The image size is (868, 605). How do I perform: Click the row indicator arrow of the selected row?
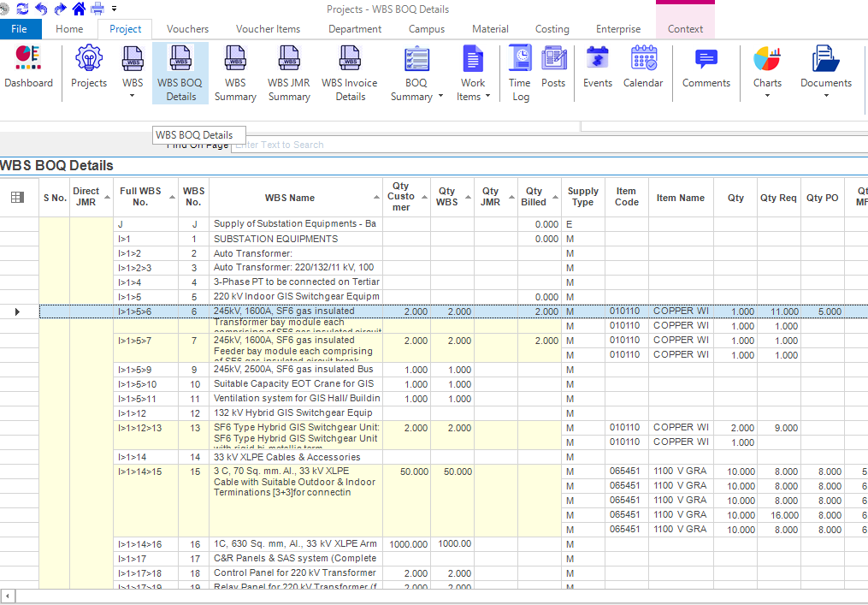tap(17, 312)
